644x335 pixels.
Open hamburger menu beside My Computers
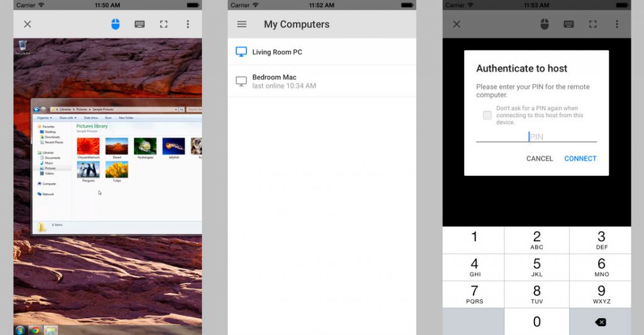pos(241,25)
